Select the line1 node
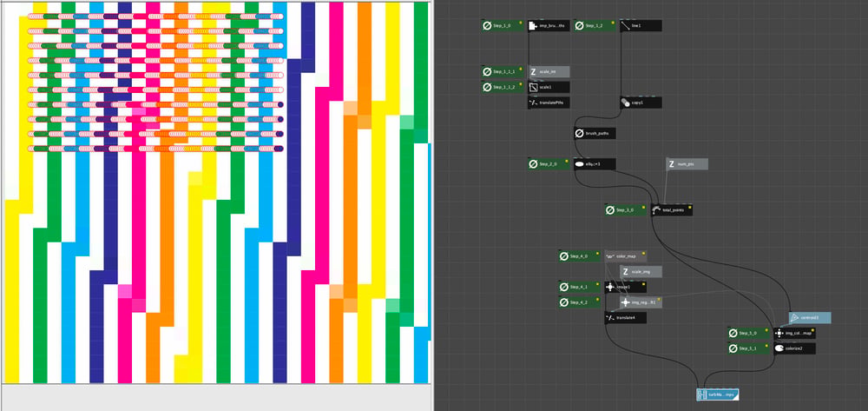The image size is (868, 411). pos(641,25)
